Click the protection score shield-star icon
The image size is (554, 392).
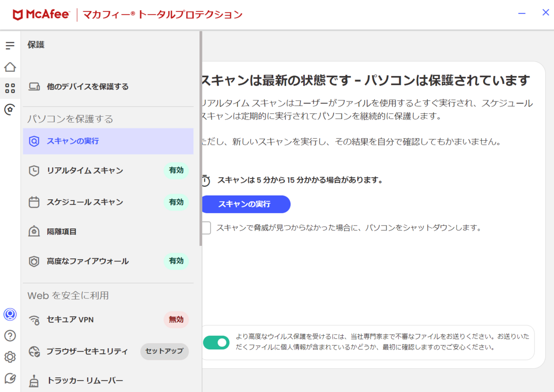pyautogui.click(x=10, y=109)
